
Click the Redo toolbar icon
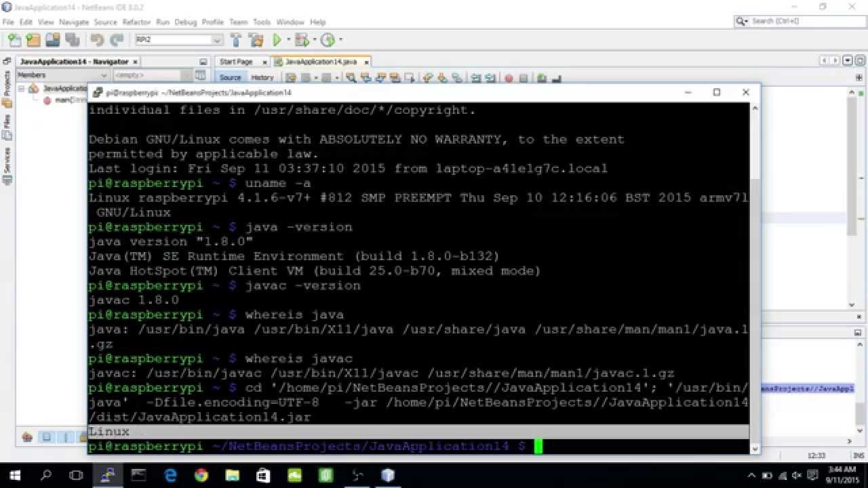click(117, 40)
